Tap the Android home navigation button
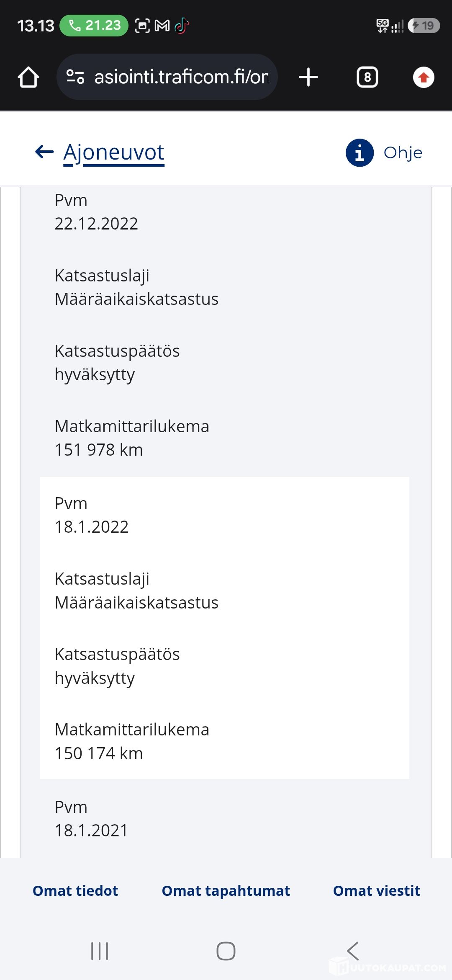The width and height of the screenshot is (452, 980). tap(226, 951)
